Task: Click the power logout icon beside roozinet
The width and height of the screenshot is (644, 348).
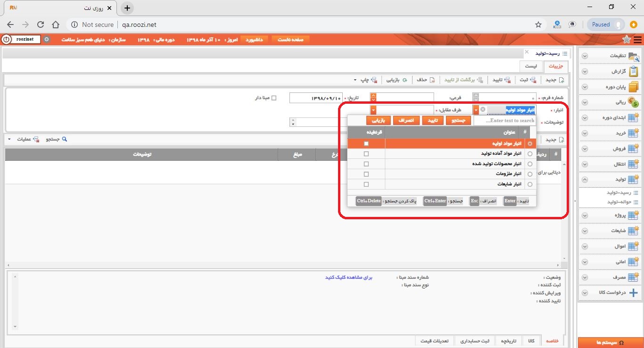Action: [x=6, y=40]
